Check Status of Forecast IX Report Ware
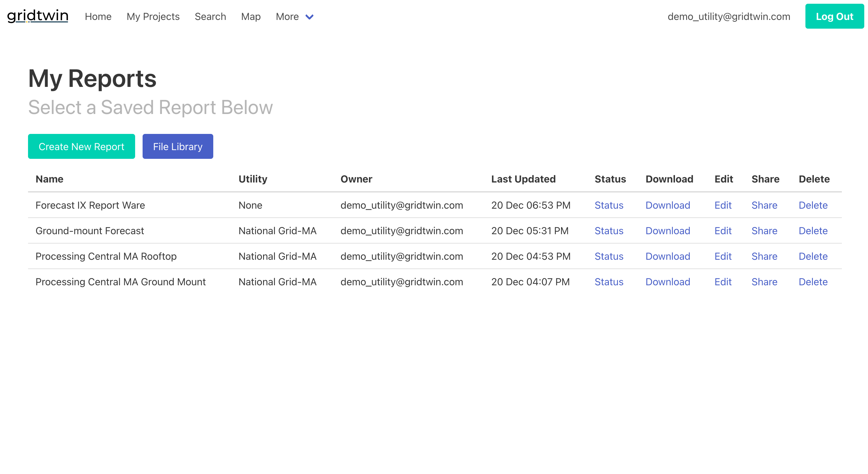Screen dimensions: 868x474 point(609,205)
